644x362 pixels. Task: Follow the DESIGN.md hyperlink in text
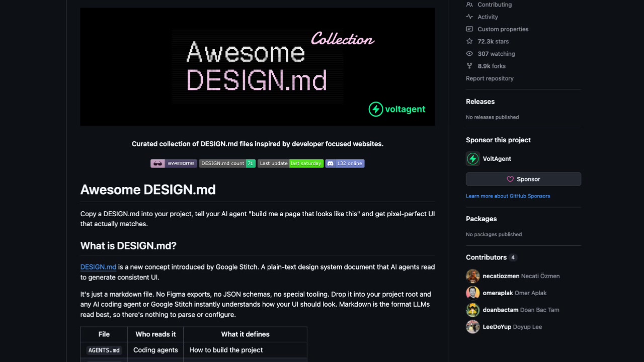pos(98,267)
